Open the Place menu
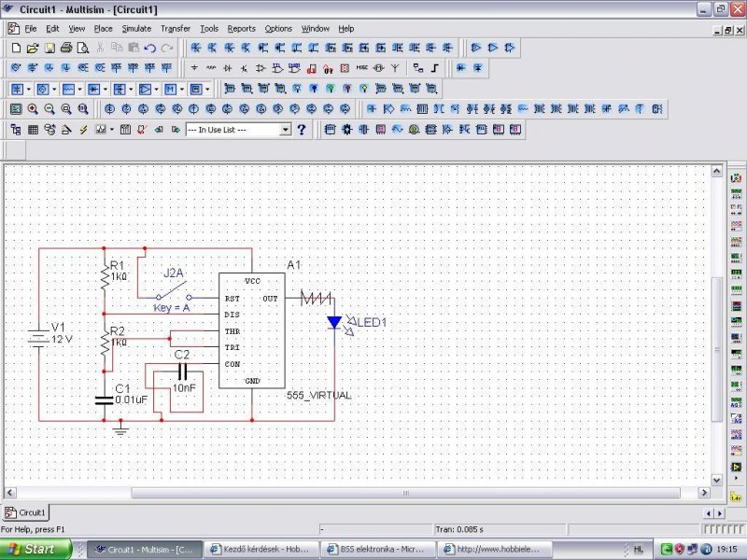Viewport: 747px width, 560px height. point(103,29)
